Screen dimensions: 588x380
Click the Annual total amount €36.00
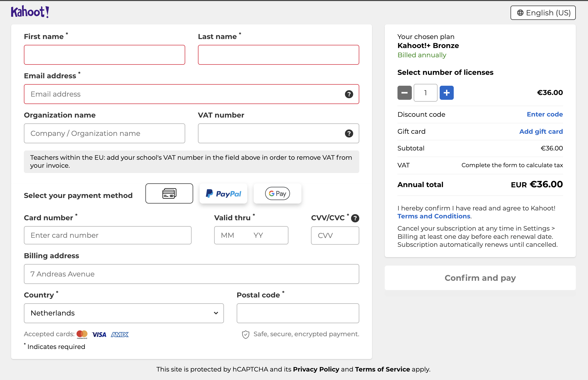pos(546,184)
